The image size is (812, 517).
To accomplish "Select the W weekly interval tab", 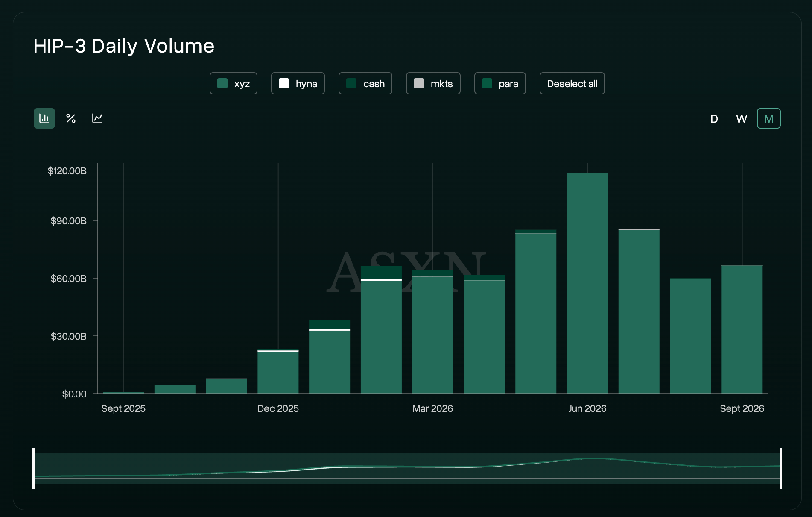I will tap(742, 118).
